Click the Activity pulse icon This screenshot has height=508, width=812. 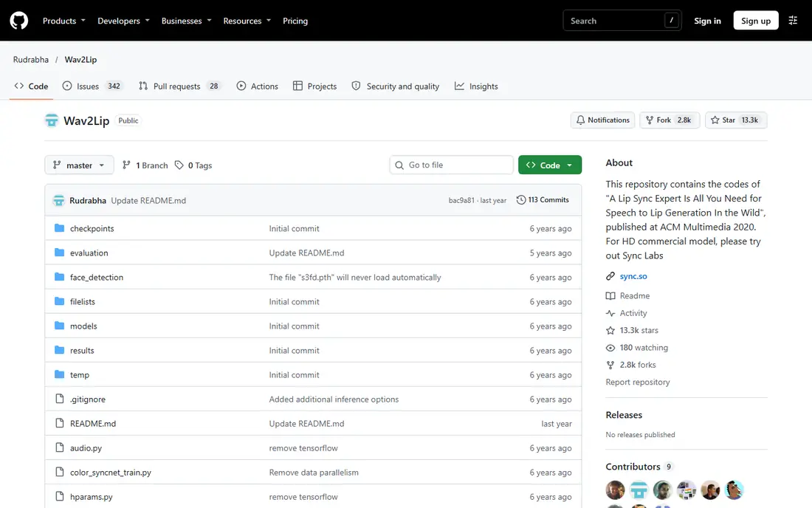click(610, 313)
